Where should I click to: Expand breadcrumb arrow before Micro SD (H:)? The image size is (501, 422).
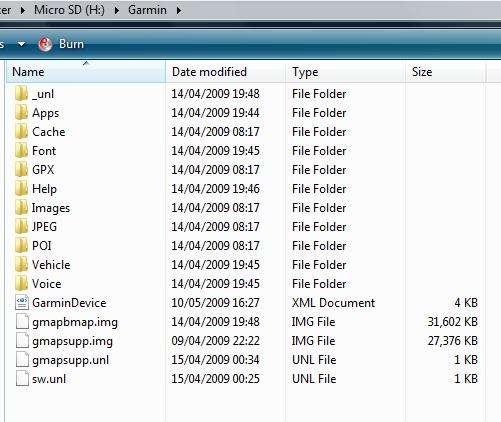[23, 10]
